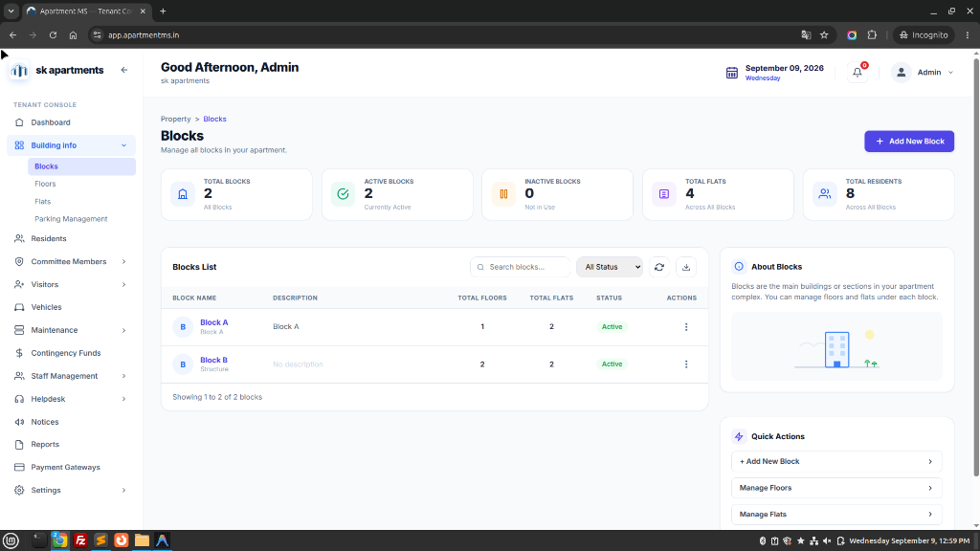This screenshot has height=551, width=980.
Task: Click the Active Blocks checkmark icon
Action: coord(344,194)
